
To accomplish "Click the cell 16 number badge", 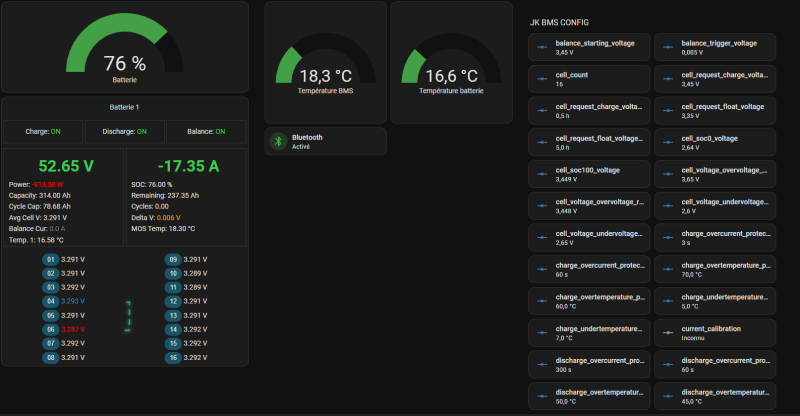I will click(x=173, y=358).
